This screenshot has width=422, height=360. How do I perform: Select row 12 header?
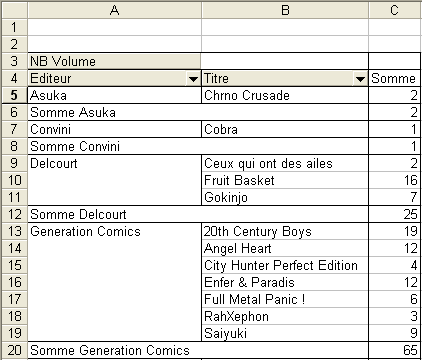tap(14, 214)
